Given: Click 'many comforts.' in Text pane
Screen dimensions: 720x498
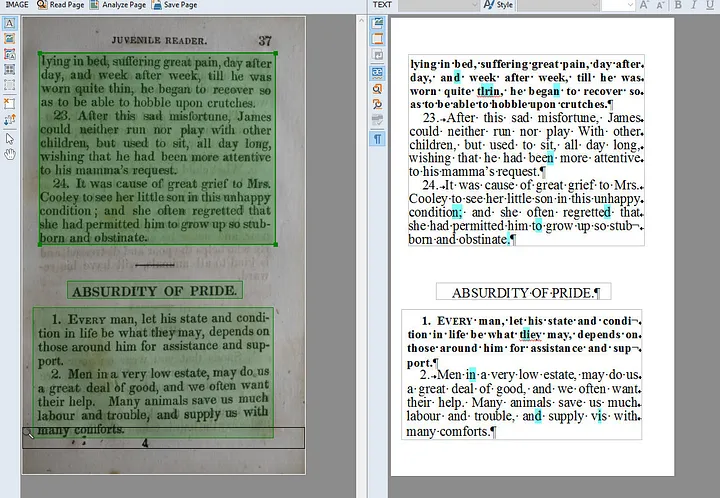Looking at the screenshot, I should point(448,431).
